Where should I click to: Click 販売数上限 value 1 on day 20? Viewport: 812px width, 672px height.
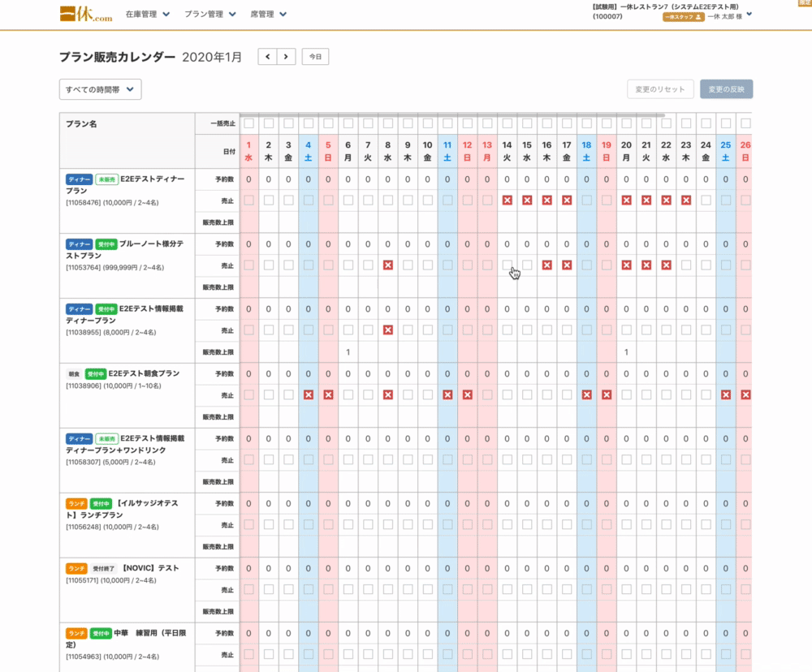(x=626, y=352)
